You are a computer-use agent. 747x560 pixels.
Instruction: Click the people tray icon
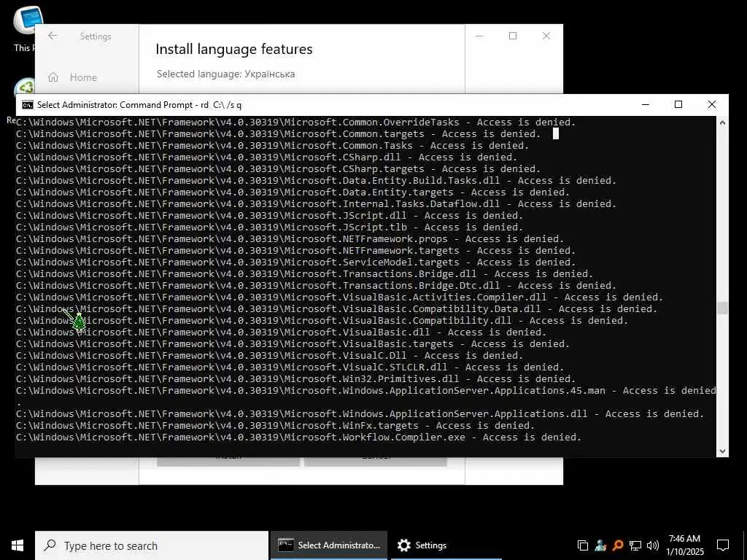coord(600,545)
